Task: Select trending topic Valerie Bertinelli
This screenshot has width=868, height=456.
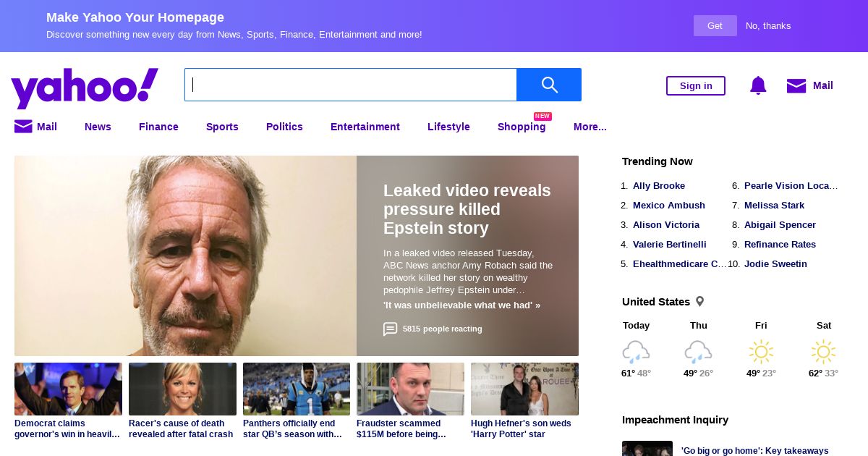Action: 670,244
